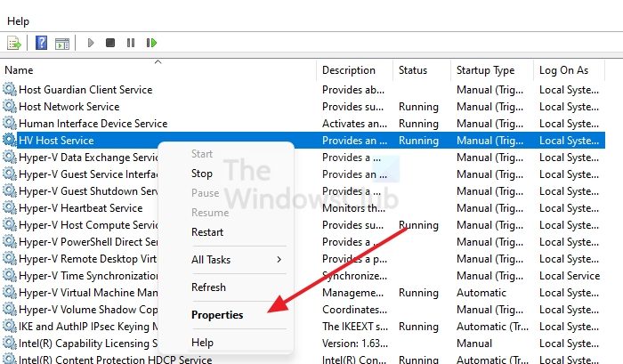
Task: Select Stop in the context menu
Action: pos(202,174)
